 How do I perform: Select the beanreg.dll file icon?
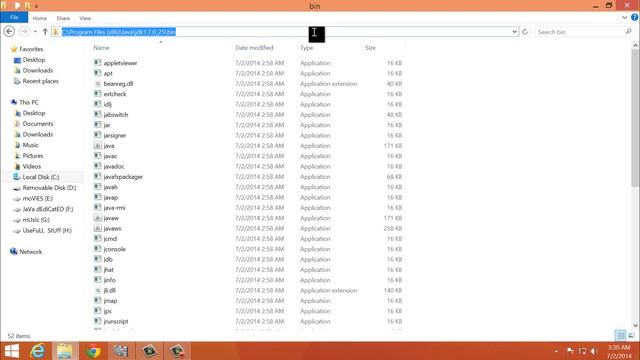pos(98,83)
